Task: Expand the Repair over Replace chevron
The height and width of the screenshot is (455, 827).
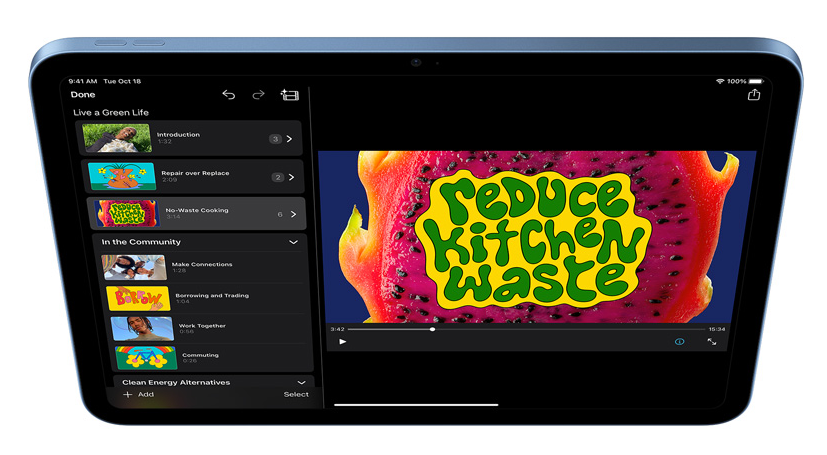Action: coord(291,177)
